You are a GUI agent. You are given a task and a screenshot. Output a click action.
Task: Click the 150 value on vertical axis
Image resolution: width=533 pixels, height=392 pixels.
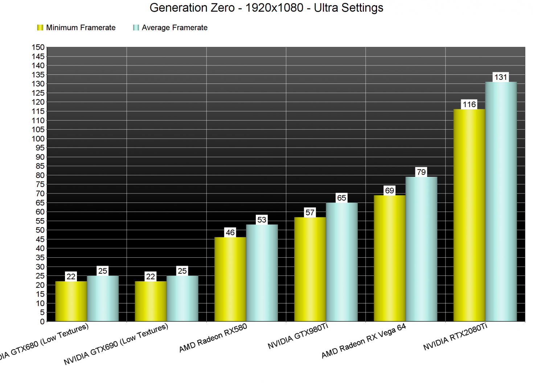[38, 47]
